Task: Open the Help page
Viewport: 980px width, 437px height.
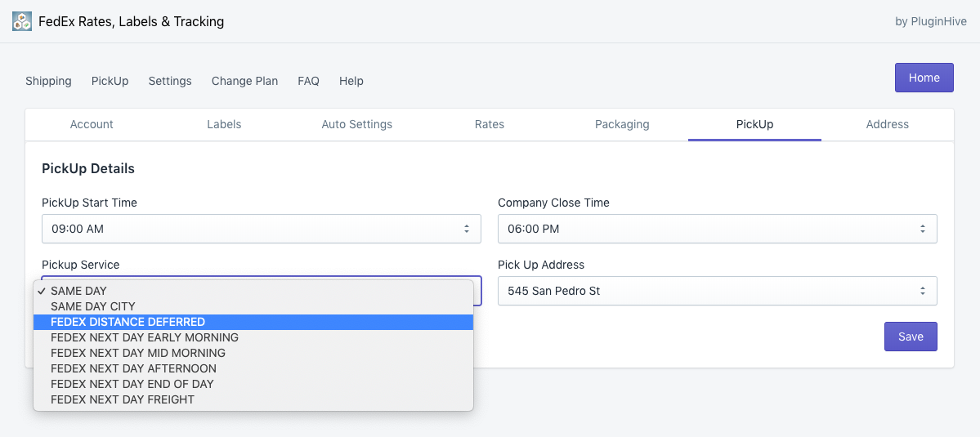Action: (x=351, y=81)
